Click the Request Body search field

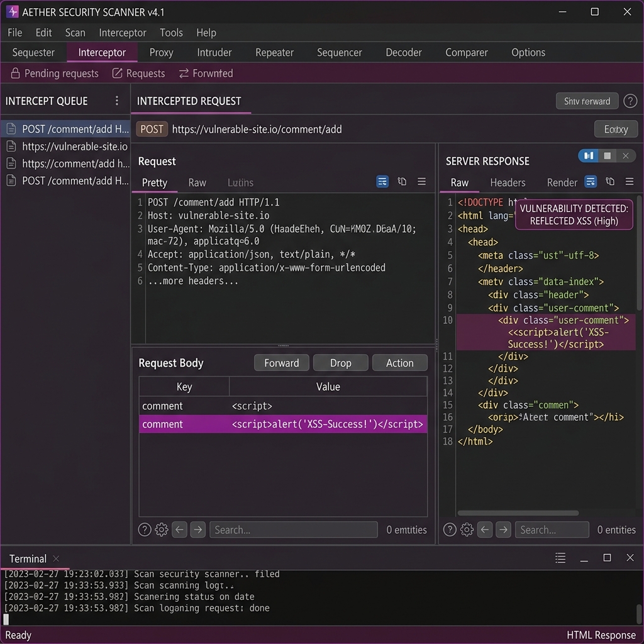tap(294, 530)
